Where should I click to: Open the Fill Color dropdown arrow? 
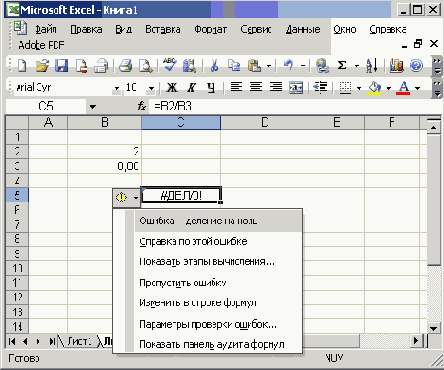pos(389,88)
